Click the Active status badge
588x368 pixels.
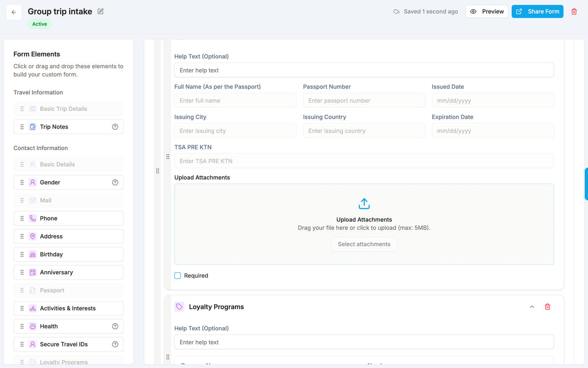coord(40,24)
